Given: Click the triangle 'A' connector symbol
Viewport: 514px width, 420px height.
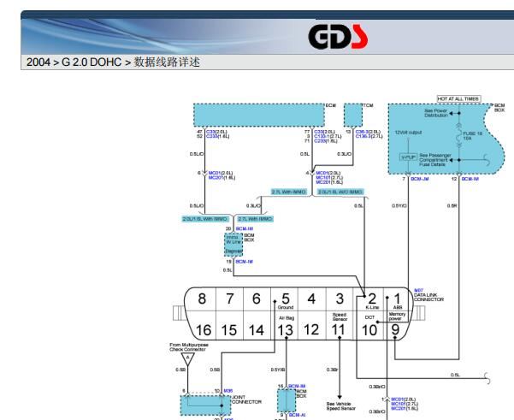Looking at the screenshot, I should (188, 358).
